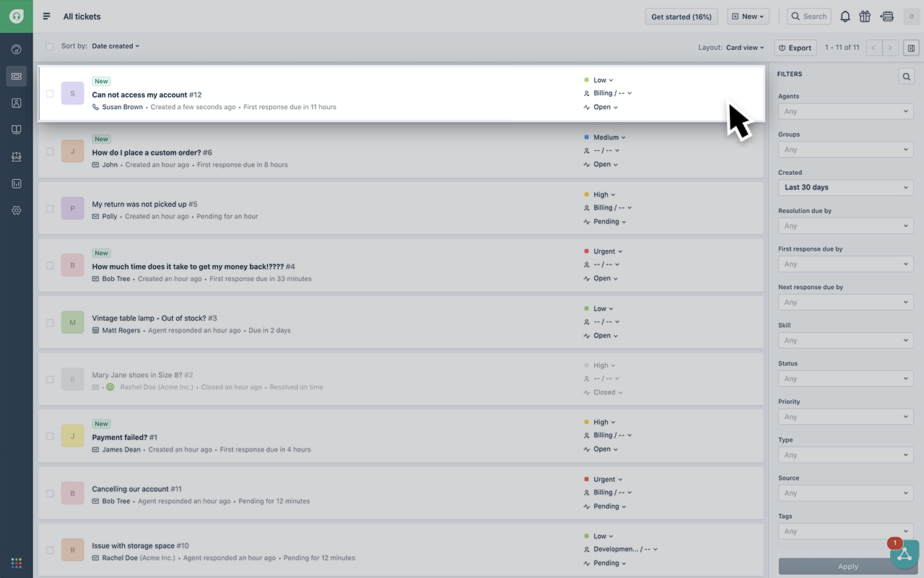This screenshot has width=924, height=578.
Task: Open the Tickets icon in left sidebar
Action: pyautogui.click(x=17, y=76)
